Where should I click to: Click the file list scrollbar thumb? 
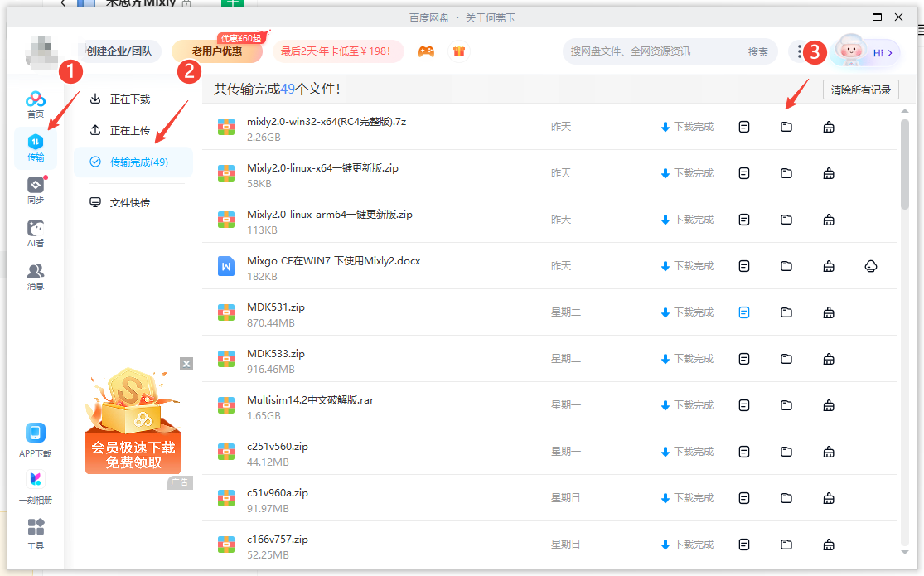click(905, 164)
